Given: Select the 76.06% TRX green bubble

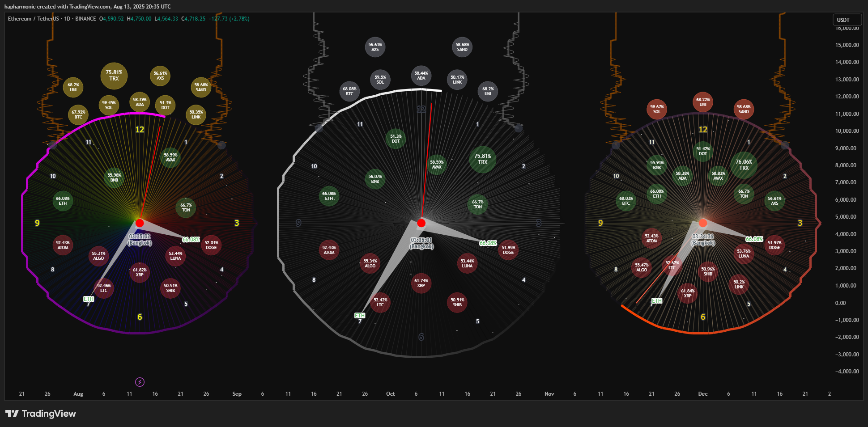Looking at the screenshot, I should pyautogui.click(x=744, y=165).
